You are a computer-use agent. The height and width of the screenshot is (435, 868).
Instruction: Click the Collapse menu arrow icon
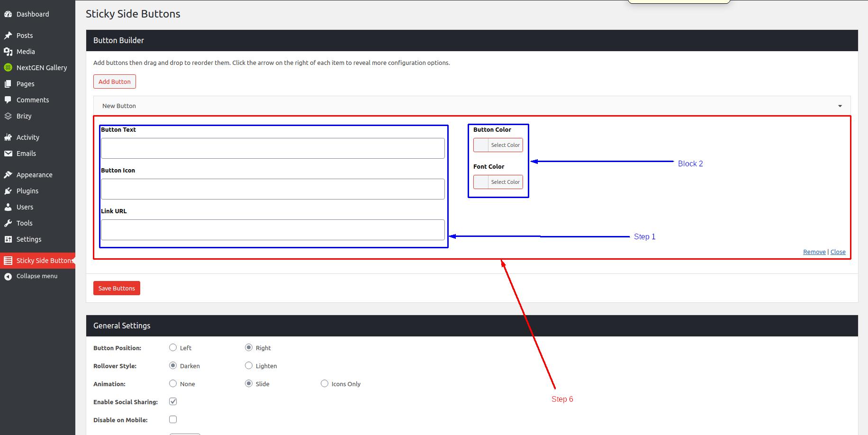8,276
